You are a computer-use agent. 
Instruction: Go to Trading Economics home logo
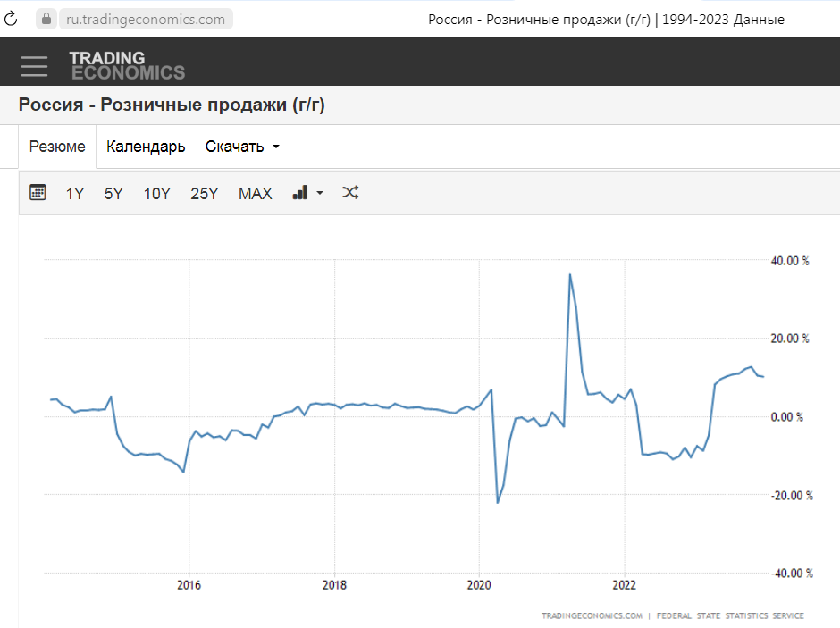click(x=128, y=65)
